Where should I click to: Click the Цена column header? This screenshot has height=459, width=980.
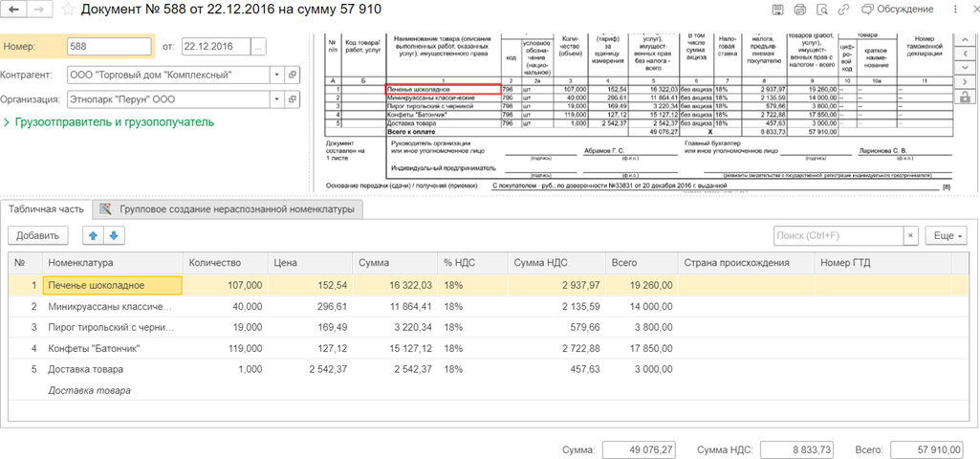click(311, 263)
